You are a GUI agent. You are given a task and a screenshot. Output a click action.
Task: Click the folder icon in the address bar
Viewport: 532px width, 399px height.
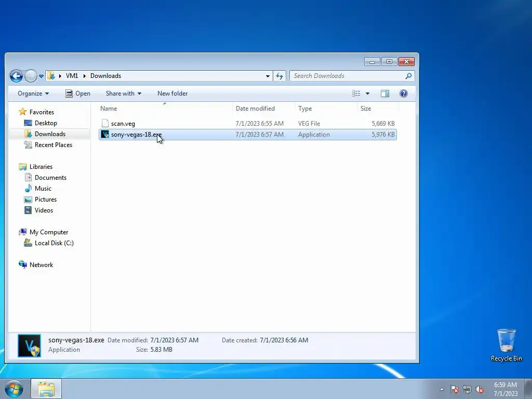(x=51, y=76)
